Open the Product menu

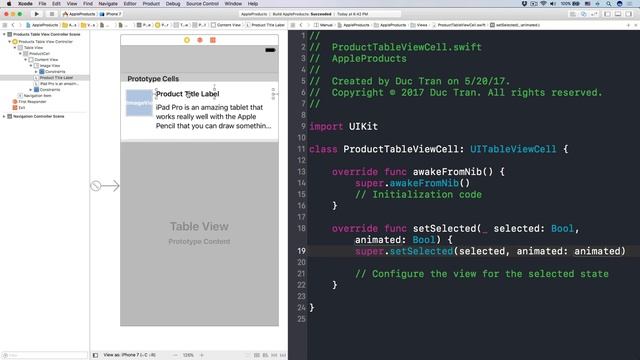pos(151,4)
